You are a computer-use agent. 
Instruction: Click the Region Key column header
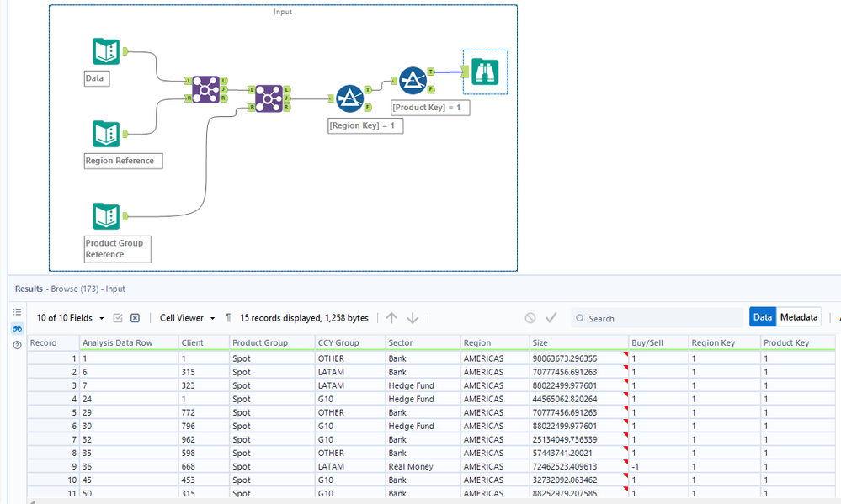pos(725,342)
